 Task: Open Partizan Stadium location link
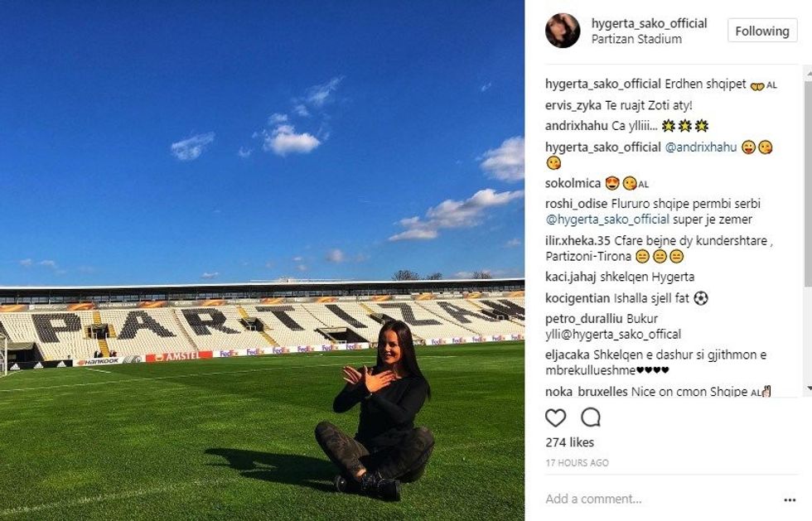click(636, 40)
